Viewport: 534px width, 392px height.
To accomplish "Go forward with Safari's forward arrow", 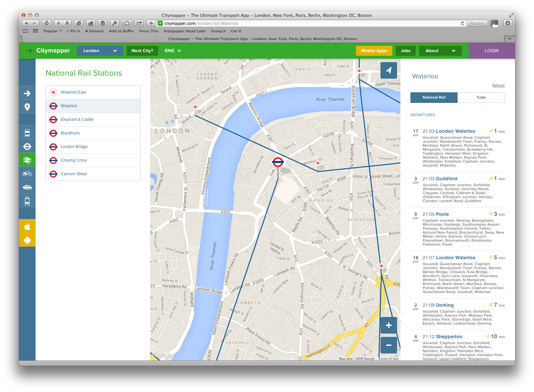I will (x=35, y=23).
